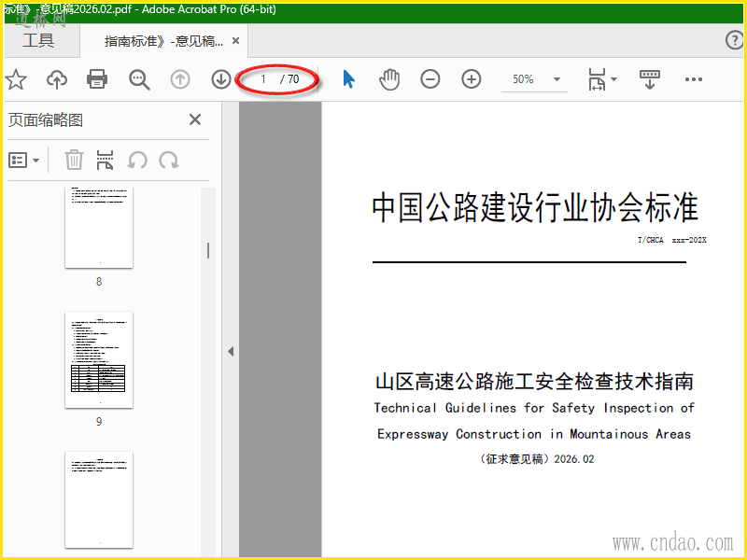Choose the selection arrow tool
The width and height of the screenshot is (747, 560).
coord(348,79)
